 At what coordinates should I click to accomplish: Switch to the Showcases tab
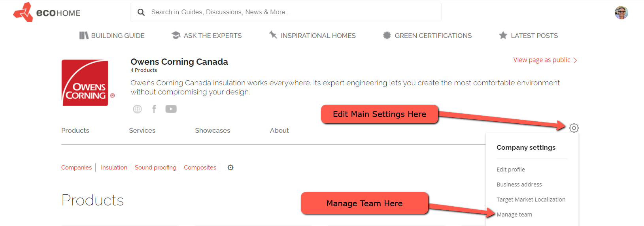[212, 130]
